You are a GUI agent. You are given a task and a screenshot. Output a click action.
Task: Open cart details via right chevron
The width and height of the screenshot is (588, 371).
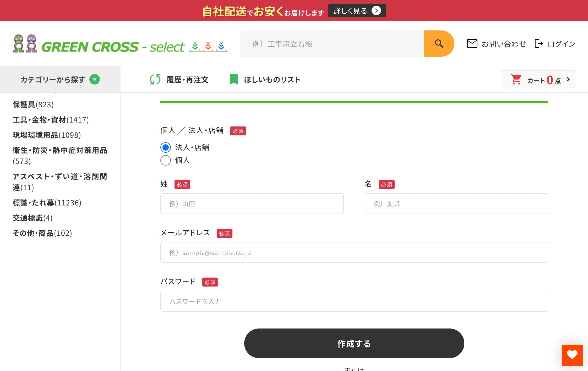click(568, 79)
